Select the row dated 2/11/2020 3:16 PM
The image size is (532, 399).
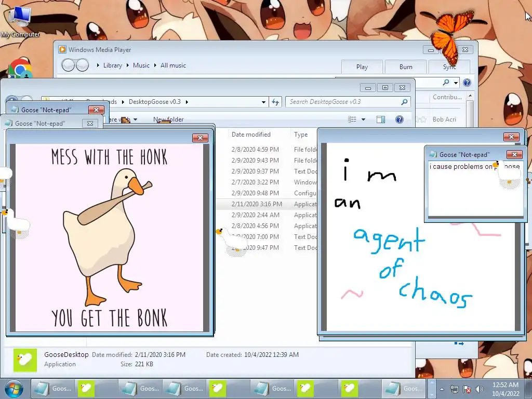point(267,204)
